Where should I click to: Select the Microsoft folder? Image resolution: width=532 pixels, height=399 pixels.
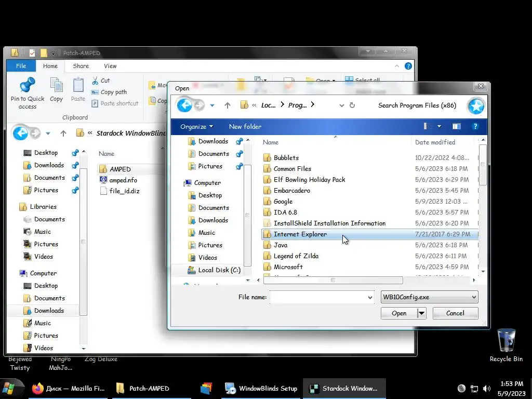370,267
